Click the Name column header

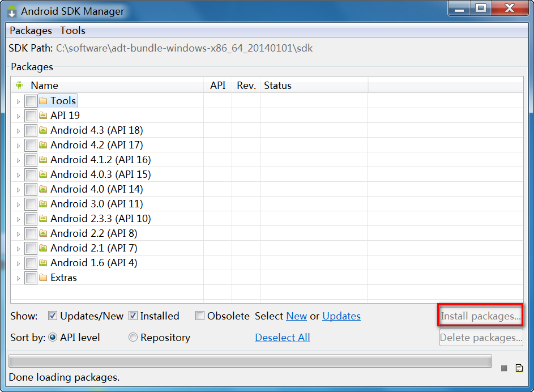click(107, 85)
